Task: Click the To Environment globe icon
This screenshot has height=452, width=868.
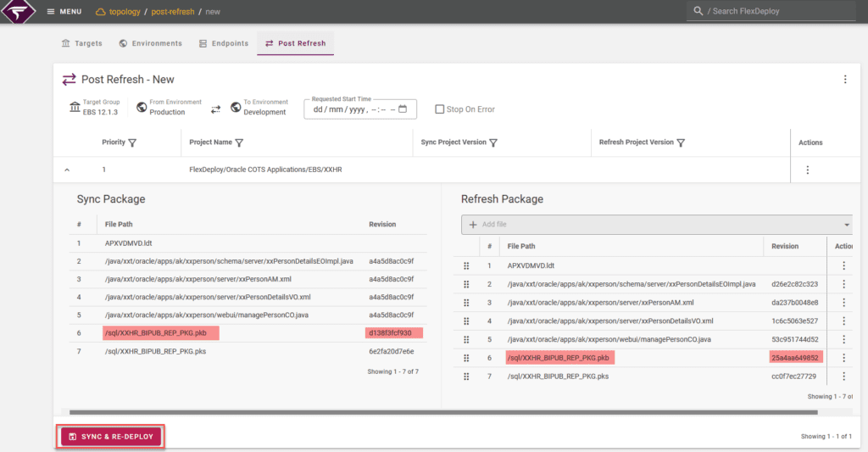Action: click(236, 107)
